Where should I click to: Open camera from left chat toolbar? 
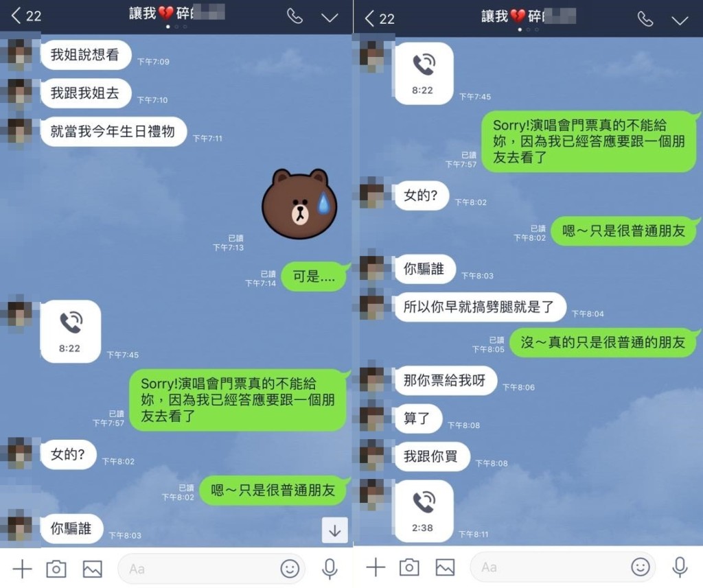pos(56,569)
